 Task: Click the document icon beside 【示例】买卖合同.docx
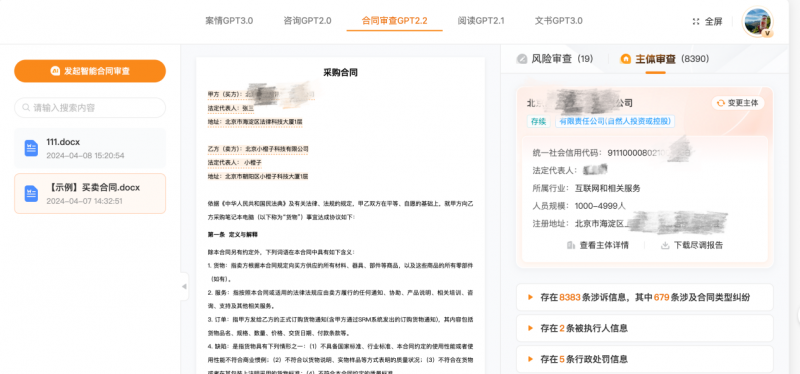click(31, 193)
